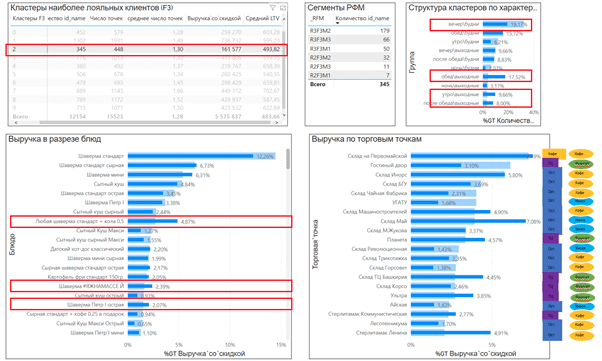Select the R2F3M1 segment row
This screenshot has width=602, height=361.
point(349,75)
